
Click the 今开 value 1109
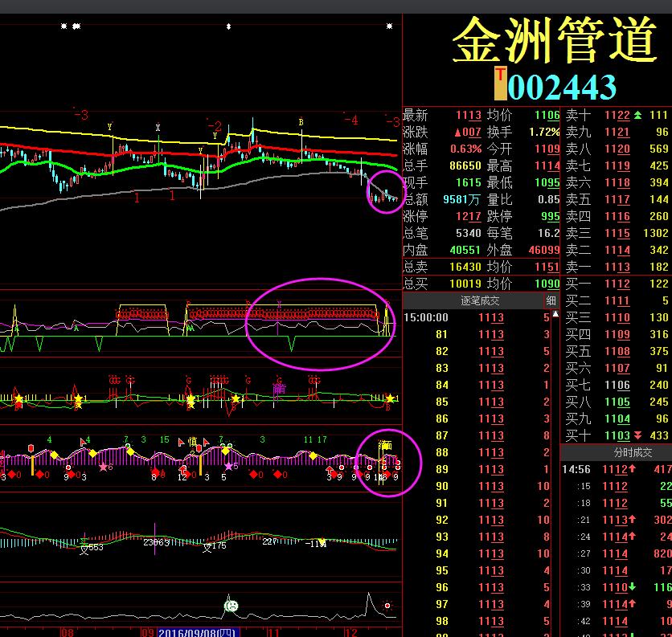[547, 149]
